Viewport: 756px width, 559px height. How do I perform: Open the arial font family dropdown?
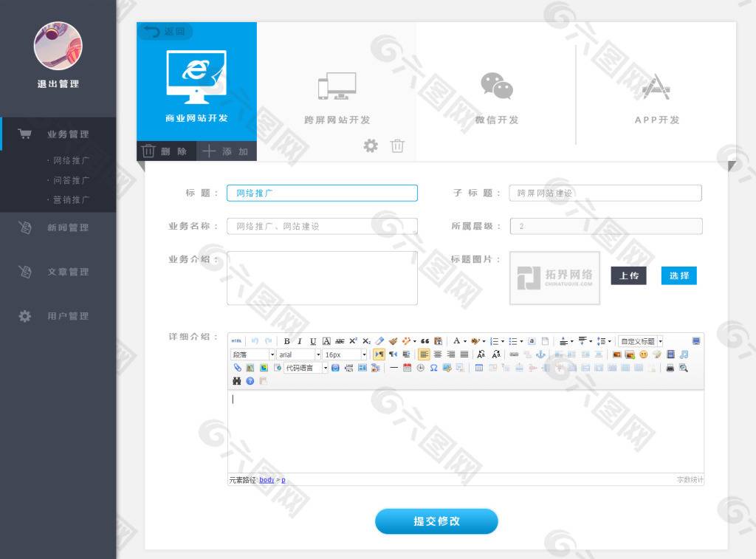pos(299,354)
